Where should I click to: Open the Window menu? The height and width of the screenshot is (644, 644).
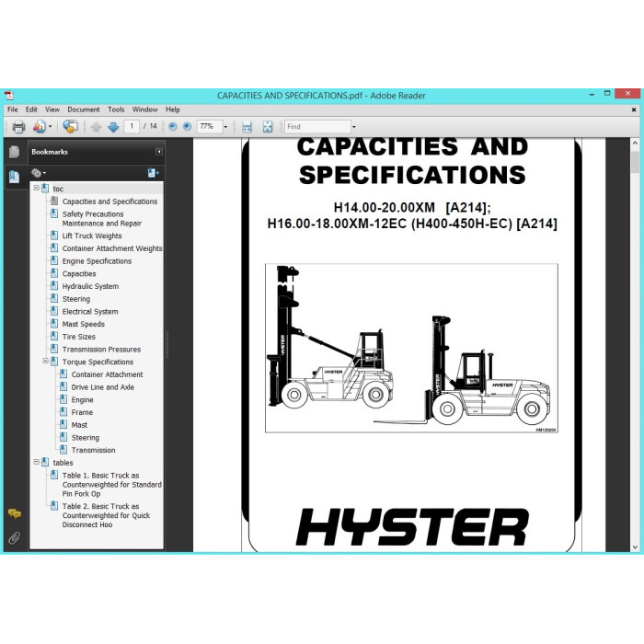click(144, 109)
